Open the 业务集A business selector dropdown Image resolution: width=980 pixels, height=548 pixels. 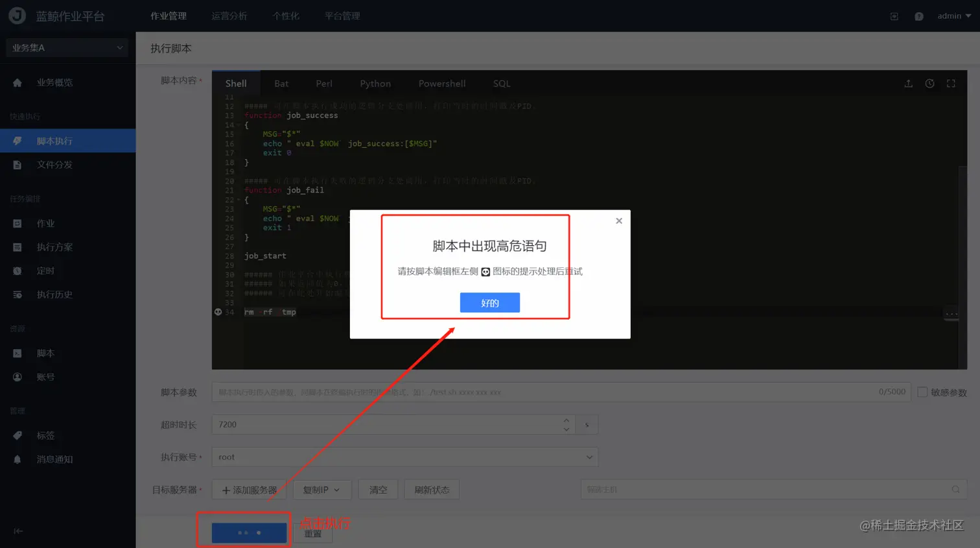(67, 47)
